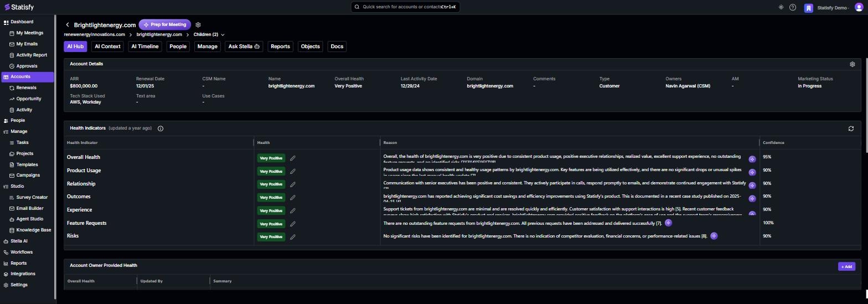Open Stella AI in the sidebar

click(x=19, y=241)
